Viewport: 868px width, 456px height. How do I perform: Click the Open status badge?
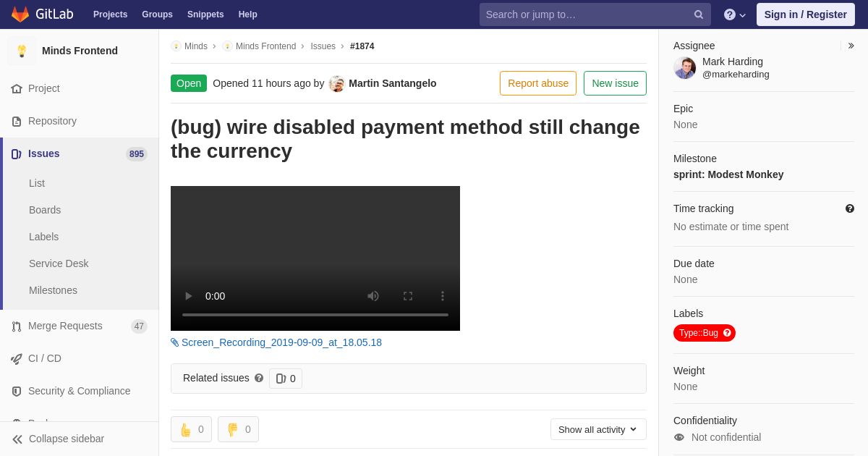point(189,83)
